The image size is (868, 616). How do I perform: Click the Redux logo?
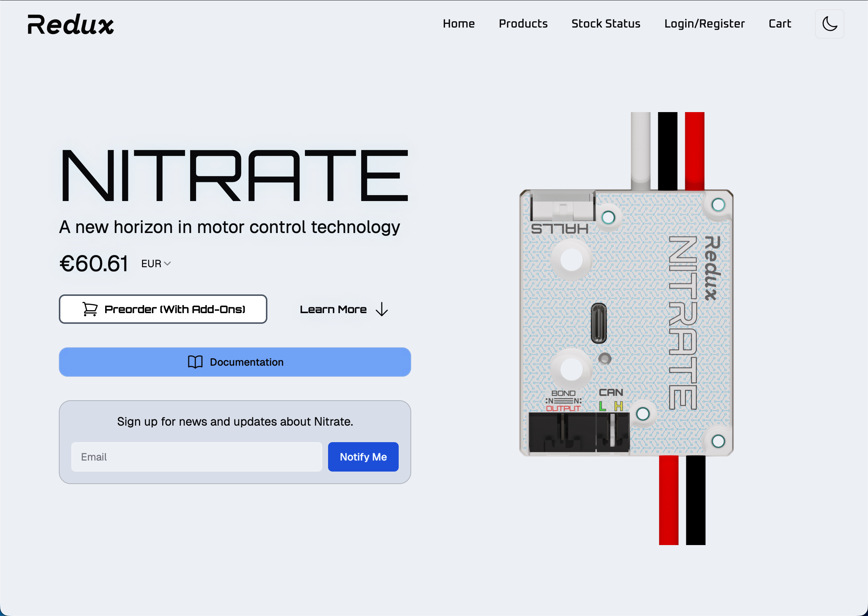pos(71,25)
